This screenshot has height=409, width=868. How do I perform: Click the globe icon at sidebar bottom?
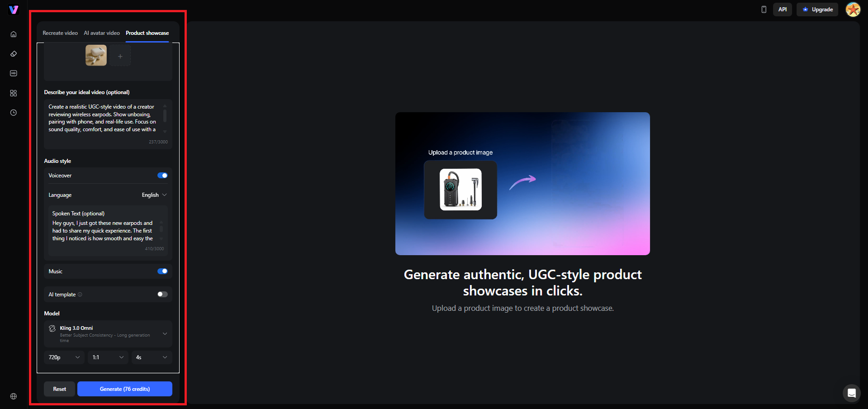click(x=14, y=396)
